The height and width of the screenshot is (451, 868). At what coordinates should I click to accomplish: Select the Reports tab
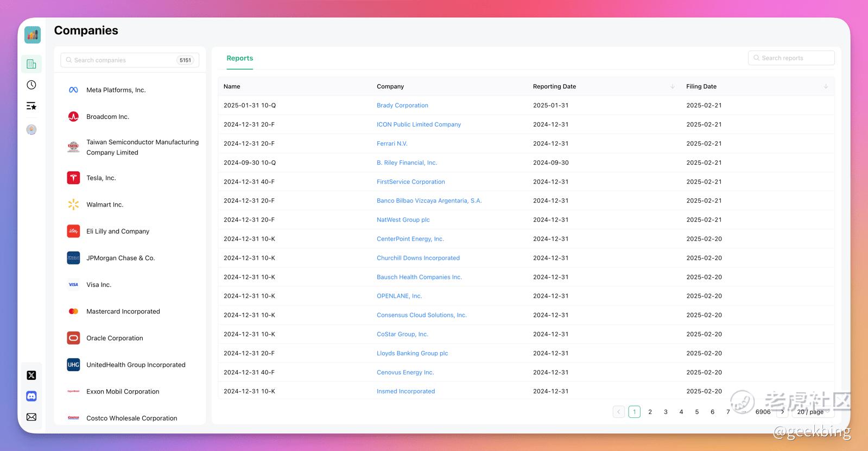tap(240, 58)
